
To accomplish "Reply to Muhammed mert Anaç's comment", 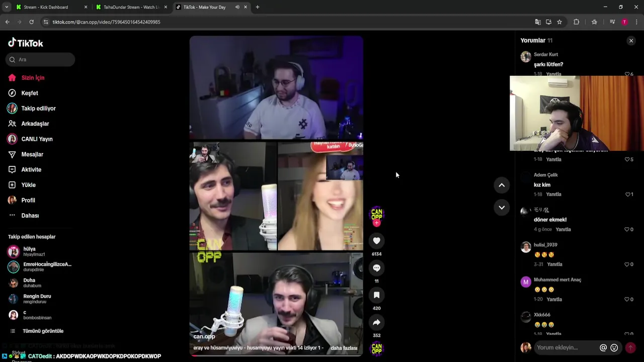I will click(x=554, y=300).
